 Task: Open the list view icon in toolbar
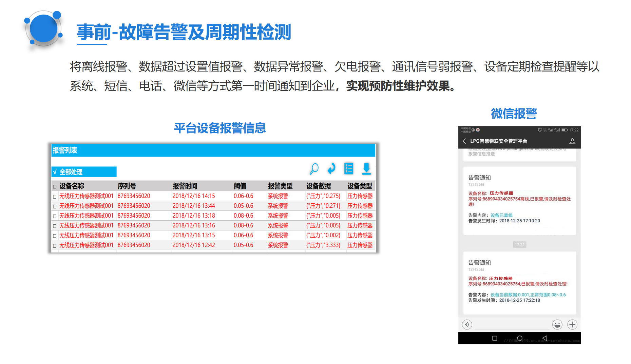(349, 168)
